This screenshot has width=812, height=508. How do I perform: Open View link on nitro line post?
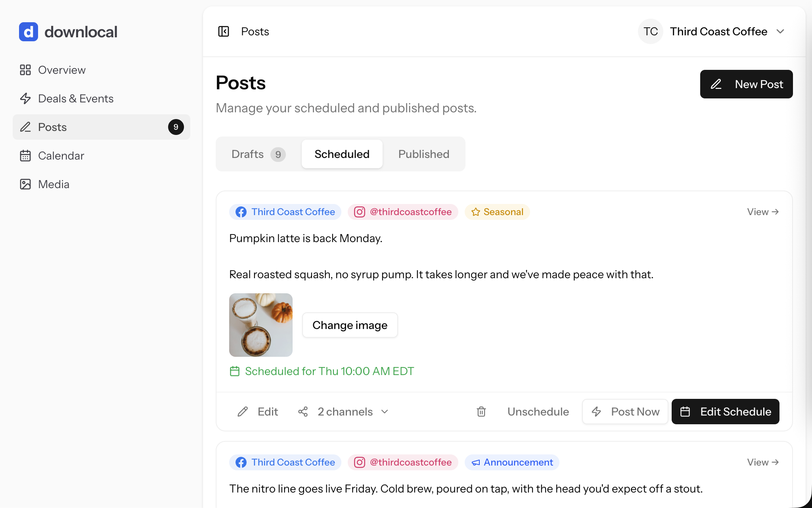(763, 462)
